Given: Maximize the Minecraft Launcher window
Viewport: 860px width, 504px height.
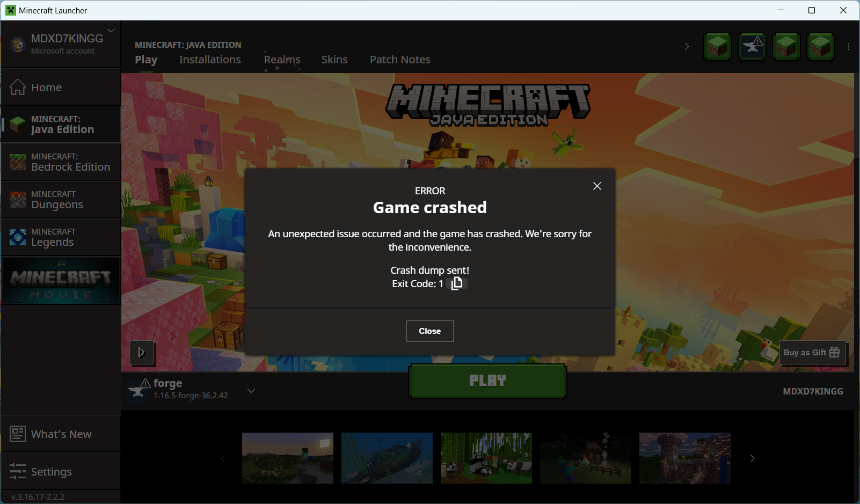Looking at the screenshot, I should tap(812, 10).
